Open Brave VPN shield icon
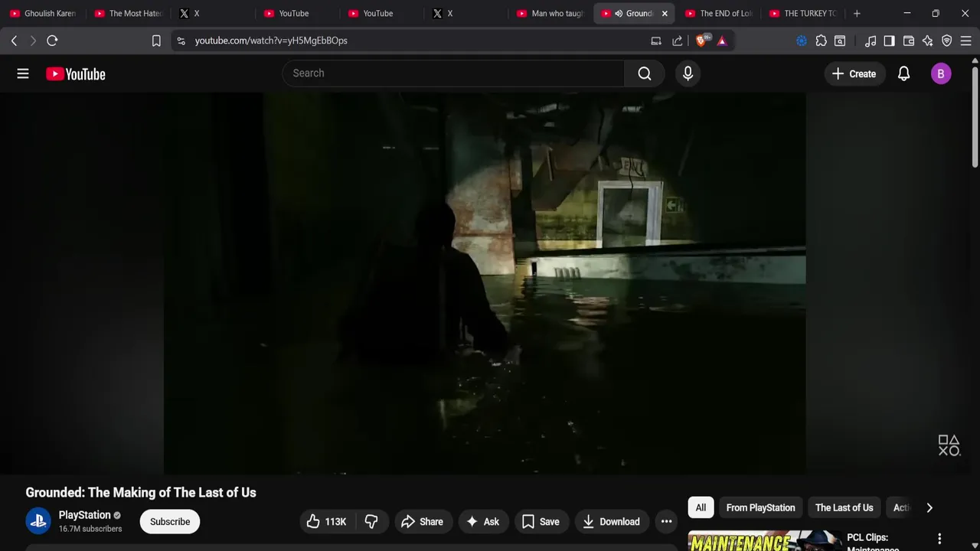 point(947,41)
